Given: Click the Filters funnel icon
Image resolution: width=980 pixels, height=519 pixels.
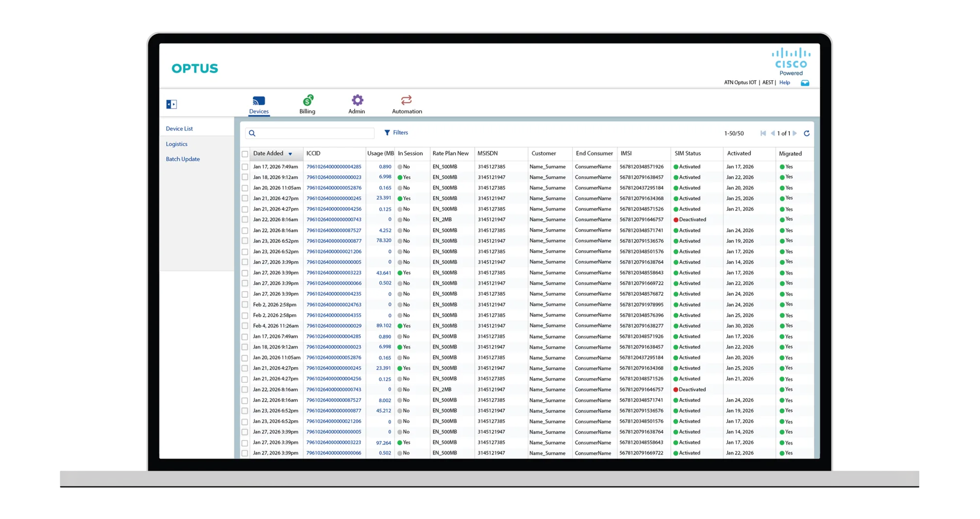Looking at the screenshot, I should click(387, 133).
